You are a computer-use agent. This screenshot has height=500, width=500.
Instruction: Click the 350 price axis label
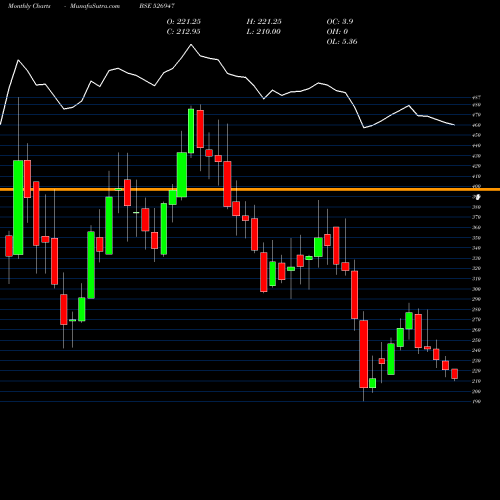[477, 238]
